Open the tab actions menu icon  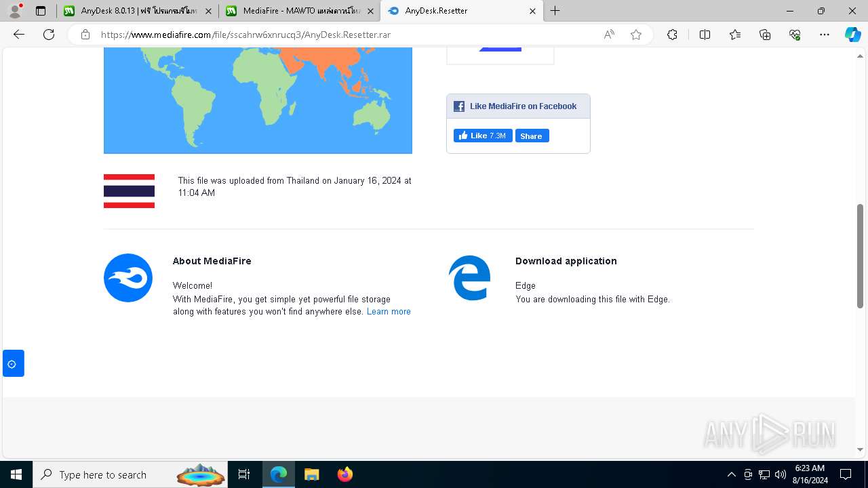point(41,11)
